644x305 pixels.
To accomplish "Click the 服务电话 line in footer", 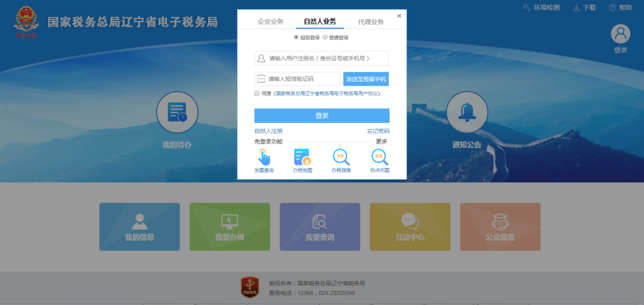I will coord(312,293).
